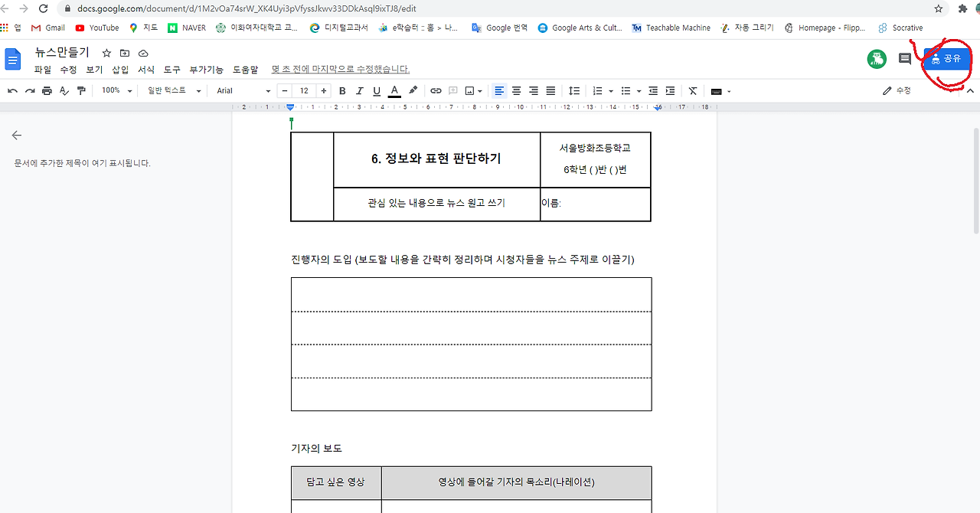Align text center

click(x=516, y=90)
